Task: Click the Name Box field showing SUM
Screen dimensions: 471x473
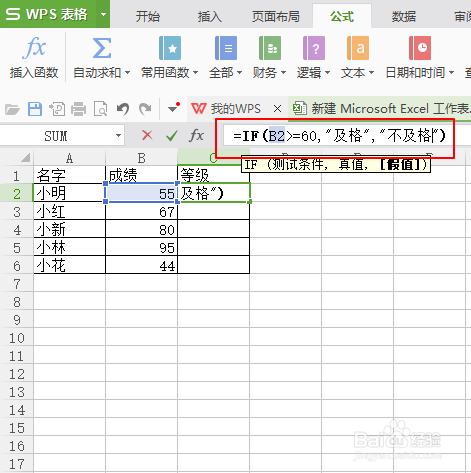Action: point(56,136)
